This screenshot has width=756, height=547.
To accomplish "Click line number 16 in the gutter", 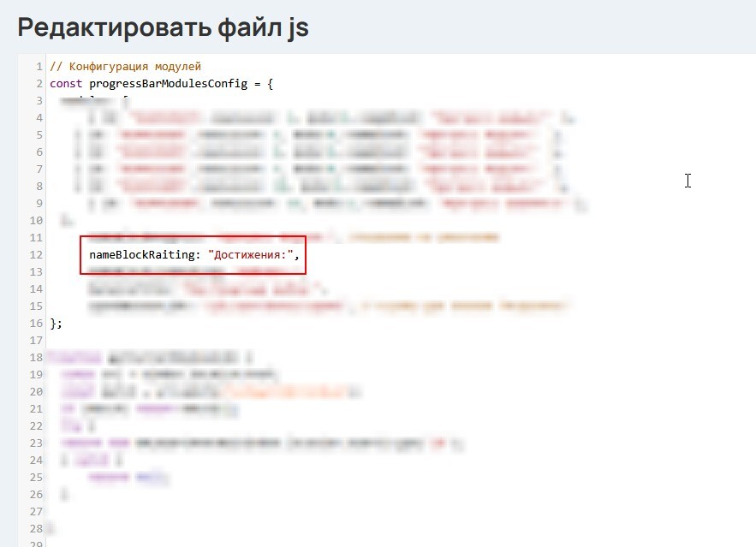I will coord(36,324).
